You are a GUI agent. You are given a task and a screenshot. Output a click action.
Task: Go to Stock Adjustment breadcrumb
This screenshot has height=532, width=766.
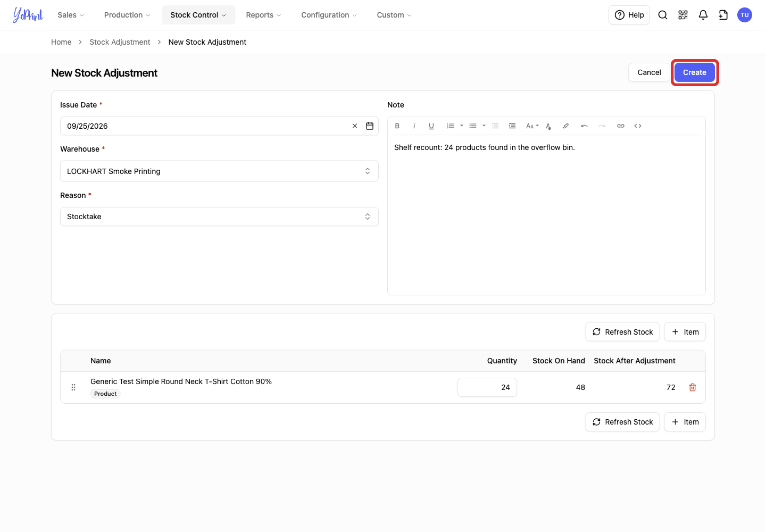point(120,42)
